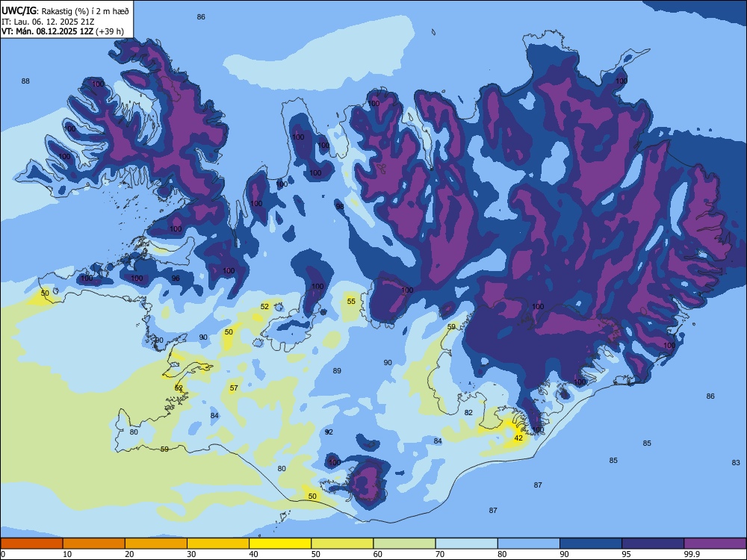Image resolution: width=747 pixels, height=560 pixels.
Task: Click the "96" humidity value on map
Action: [176, 278]
